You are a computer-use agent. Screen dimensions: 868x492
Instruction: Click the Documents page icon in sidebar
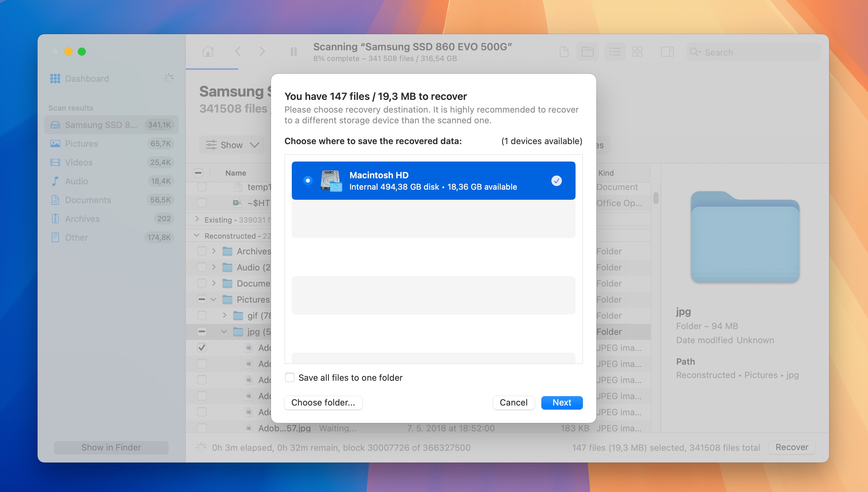pos(55,200)
